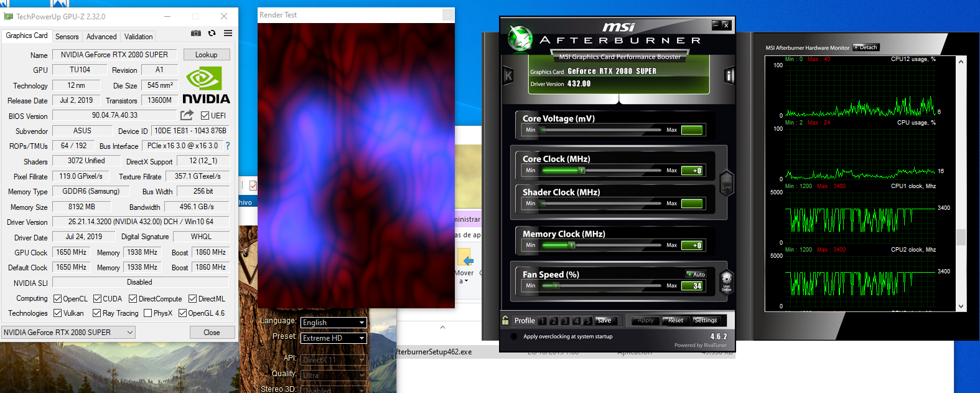The height and width of the screenshot is (393, 980).
Task: Select Afterburner profile slot 2
Action: click(x=554, y=321)
